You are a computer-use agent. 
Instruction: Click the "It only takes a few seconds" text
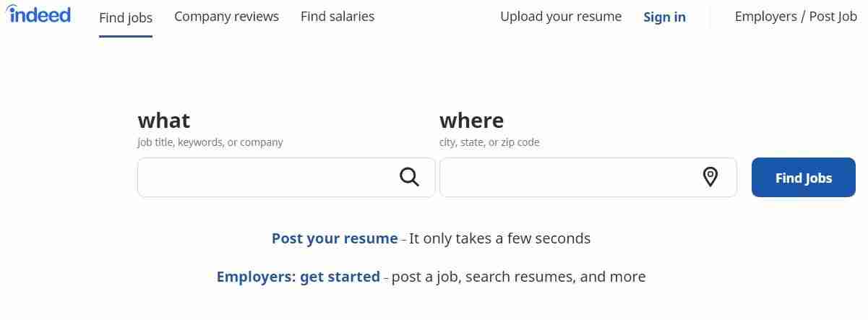[x=499, y=238]
